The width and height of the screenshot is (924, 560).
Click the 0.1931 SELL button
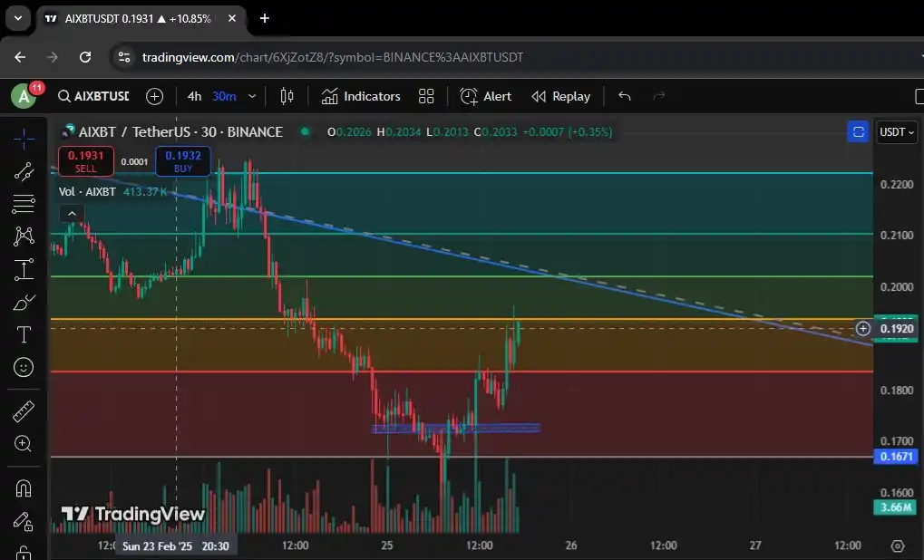tap(86, 161)
